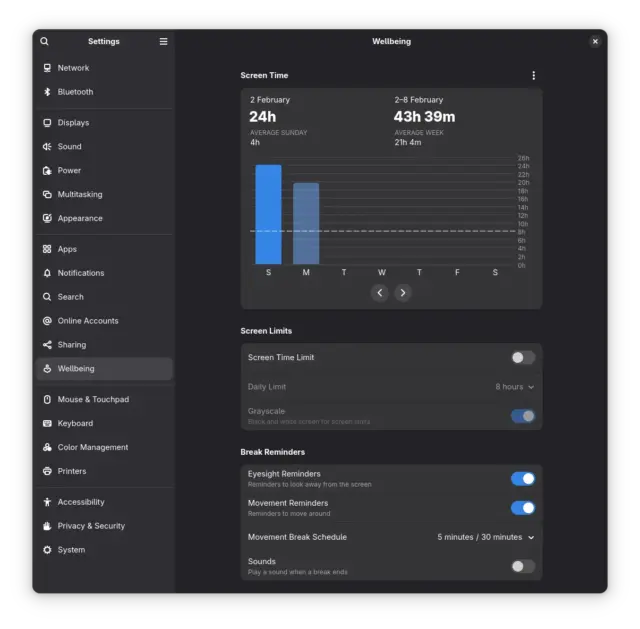This screenshot has height=629, width=640.
Task: Click the Mouse & Touchpad icon
Action: click(x=47, y=399)
